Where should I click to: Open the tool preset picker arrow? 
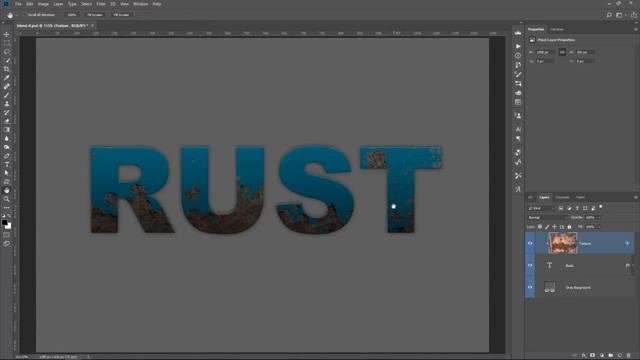click(x=17, y=15)
